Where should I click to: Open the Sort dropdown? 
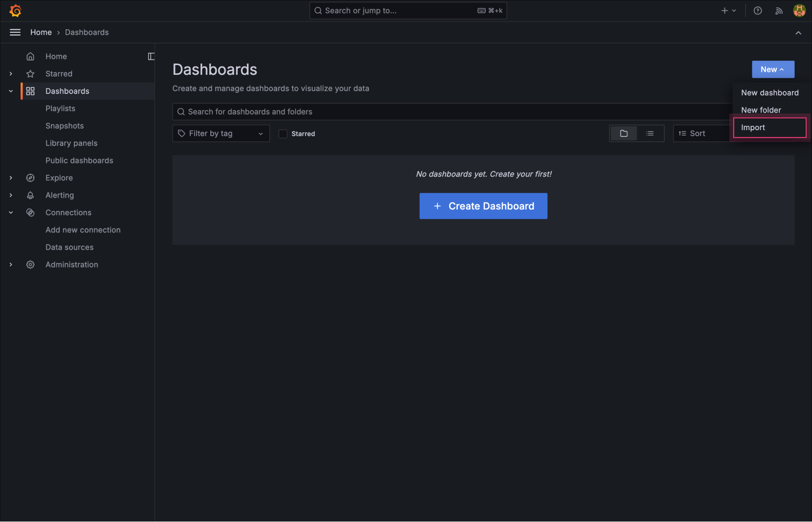[702, 134]
